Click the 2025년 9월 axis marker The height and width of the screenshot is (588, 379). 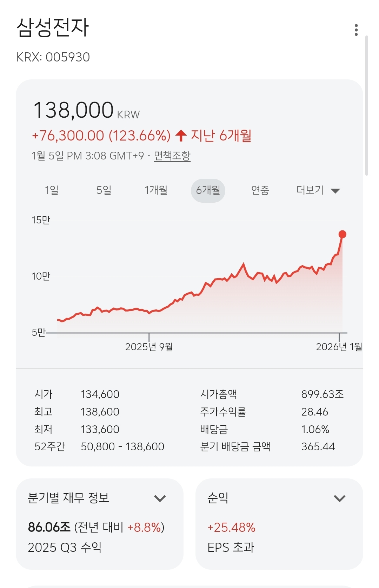[149, 347]
